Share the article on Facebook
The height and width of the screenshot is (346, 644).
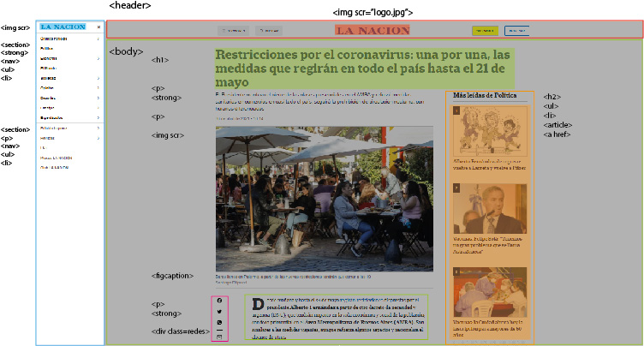click(220, 301)
